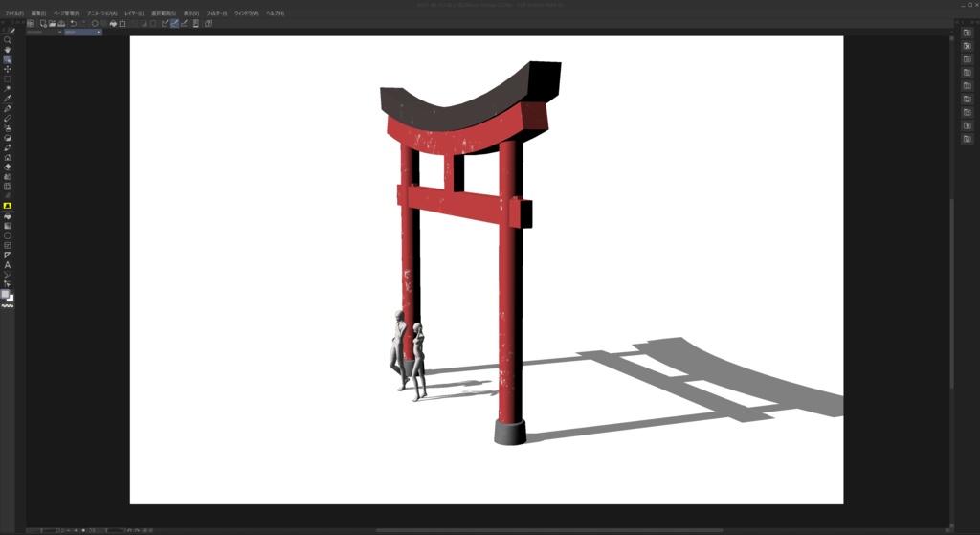Click the Clear circle icon in the command bar
Screen dimensions: 980x535
[x=95, y=24]
